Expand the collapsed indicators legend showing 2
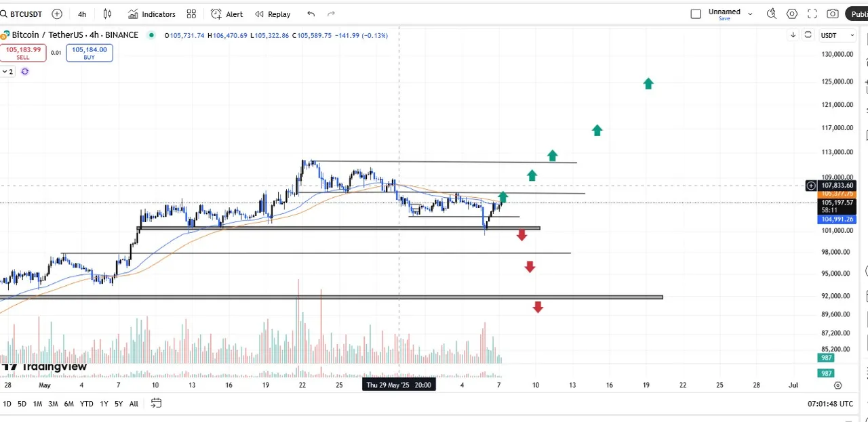The width and height of the screenshot is (868, 422). tap(7, 71)
